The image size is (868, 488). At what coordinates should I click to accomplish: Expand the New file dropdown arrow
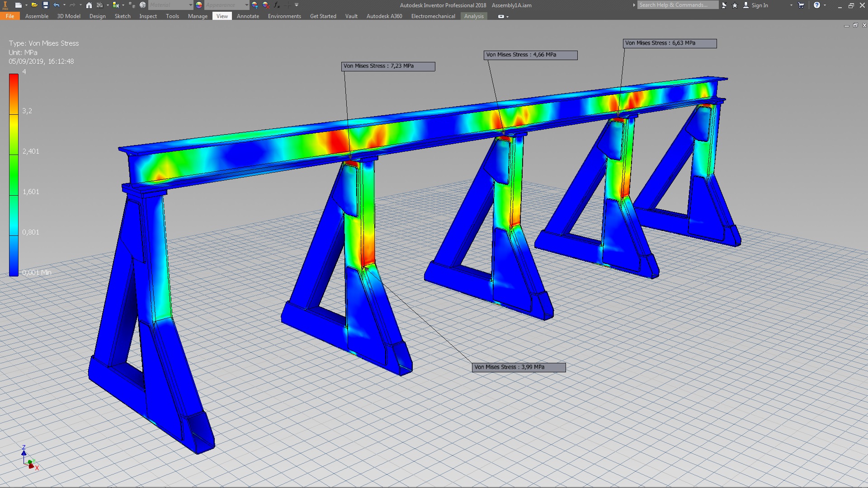pyautogui.click(x=26, y=5)
